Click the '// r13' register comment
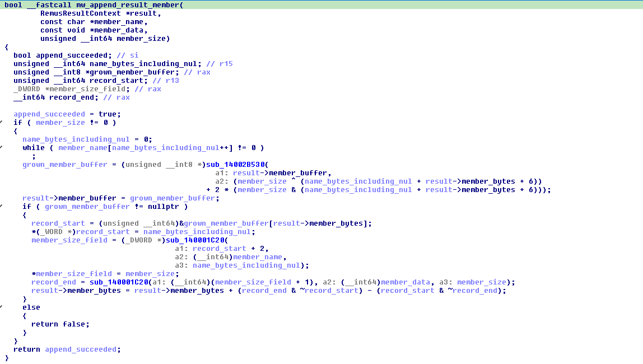Viewport: 643px width, 364px height. click(166, 80)
